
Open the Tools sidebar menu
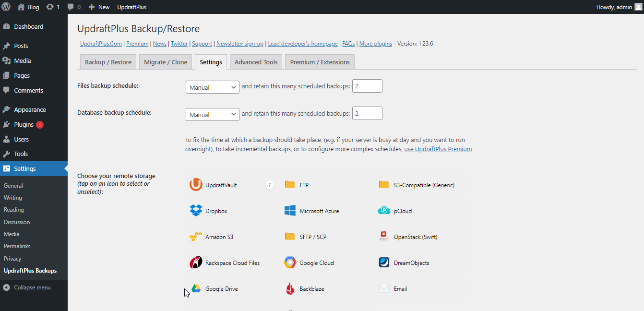34,154
